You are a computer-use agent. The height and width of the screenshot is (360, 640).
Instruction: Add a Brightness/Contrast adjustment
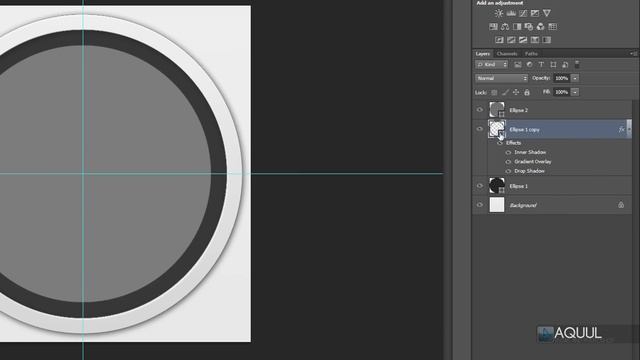pyautogui.click(x=499, y=13)
